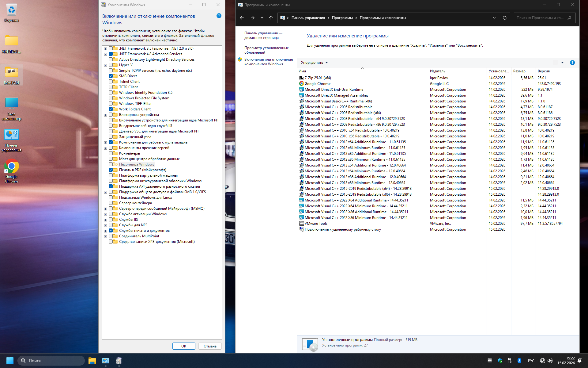Screen dimensions: 588x368
Task: Expand the .NET Framework 3.5 tree node
Action: [105, 49]
